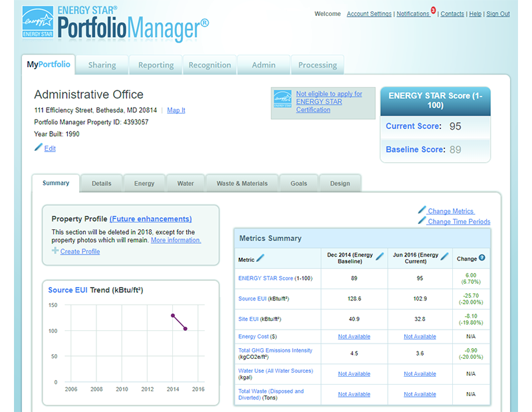The width and height of the screenshot is (532, 412).
Task: Open Account Settings link
Action: point(369,14)
